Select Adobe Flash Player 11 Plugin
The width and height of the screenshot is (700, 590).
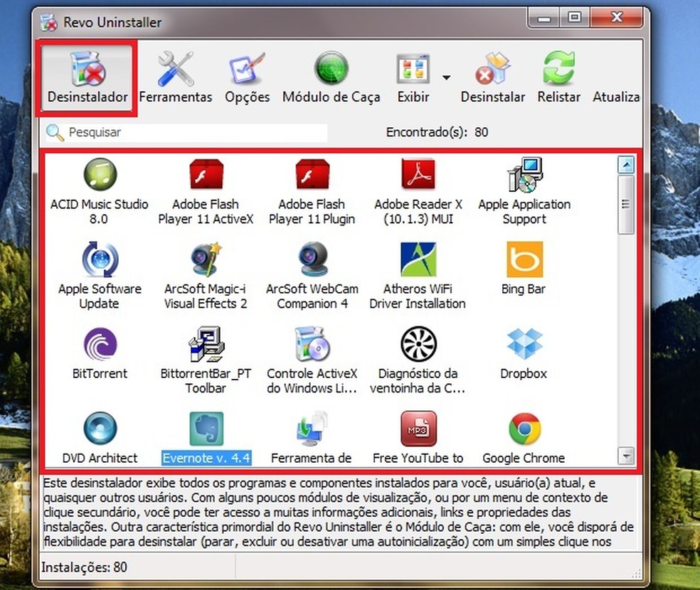[x=312, y=193]
